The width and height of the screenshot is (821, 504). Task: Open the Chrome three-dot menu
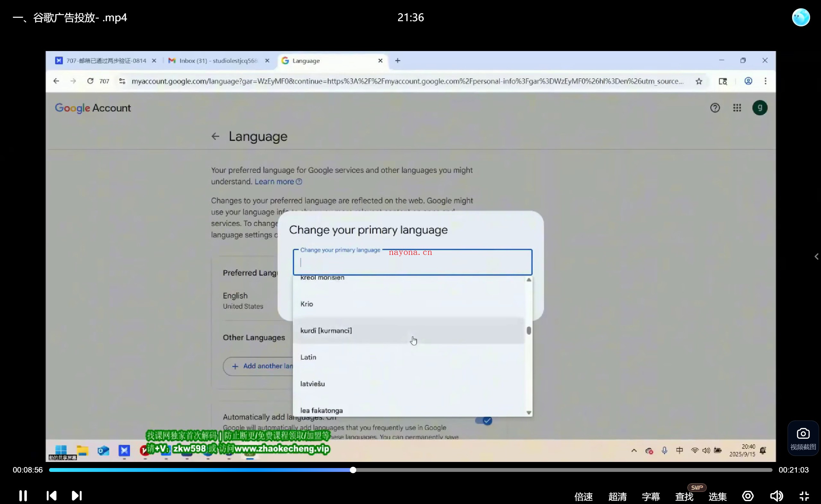tap(765, 81)
